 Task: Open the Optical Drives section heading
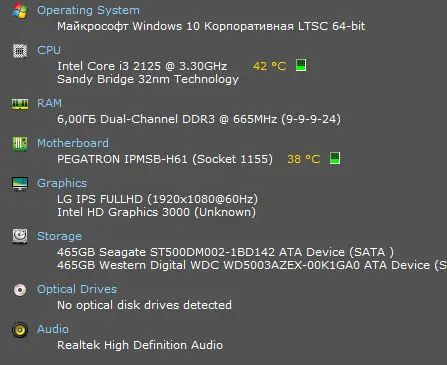tap(77, 289)
